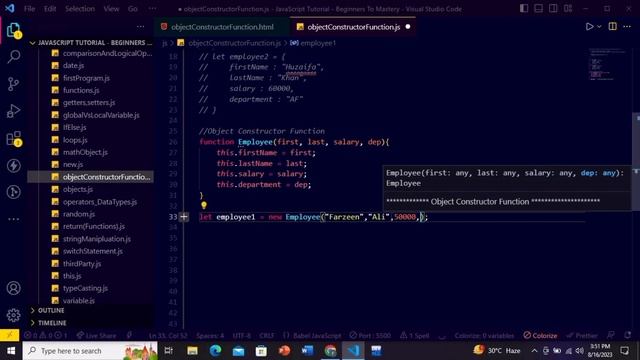Screen dimensions: 640x360
Task: Start Live Share from status bar
Action: [96, 336]
